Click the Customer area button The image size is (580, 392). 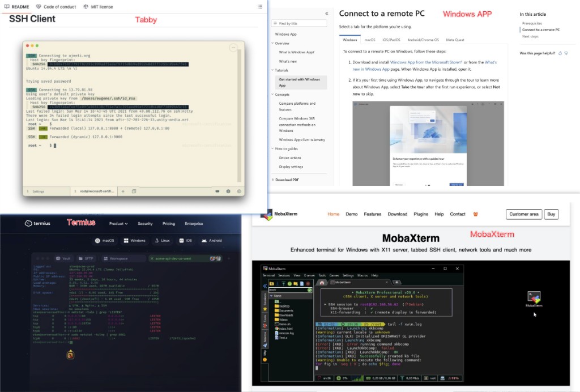(524, 214)
